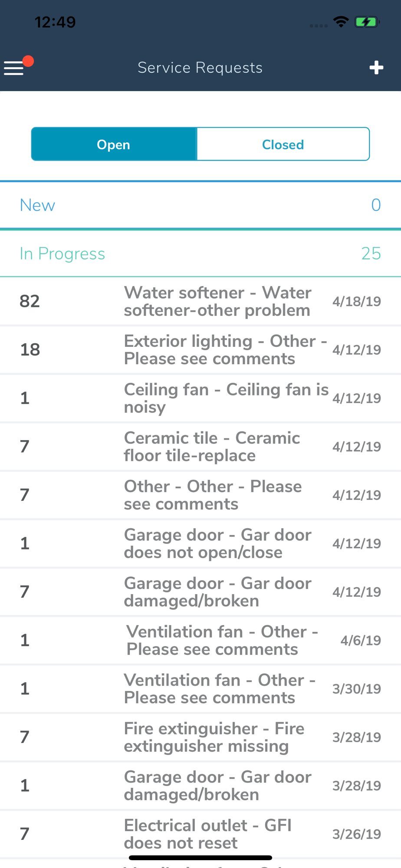Expand the New section header
Screen dimensions: 401x868
pos(200,205)
